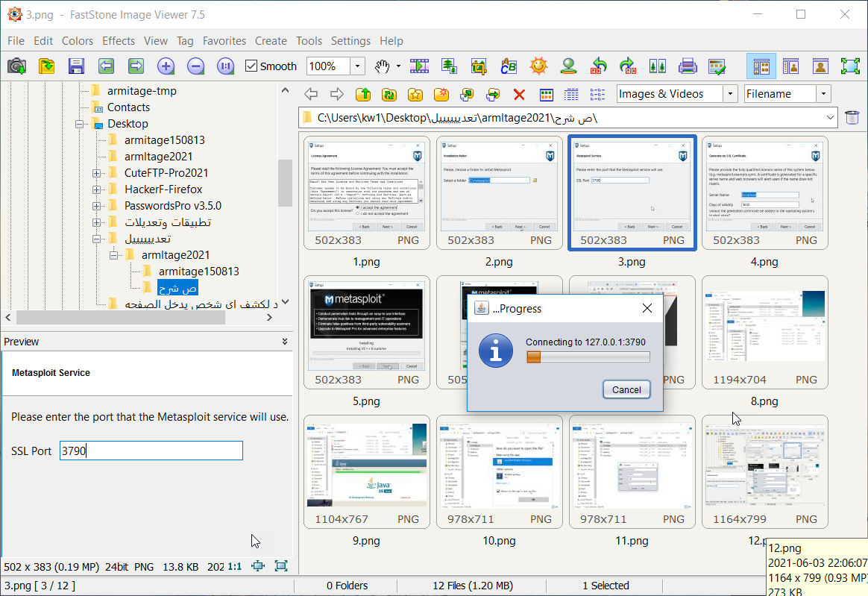Open the Filename sort order dropdown
The width and height of the screenshot is (868, 596).
(824, 93)
